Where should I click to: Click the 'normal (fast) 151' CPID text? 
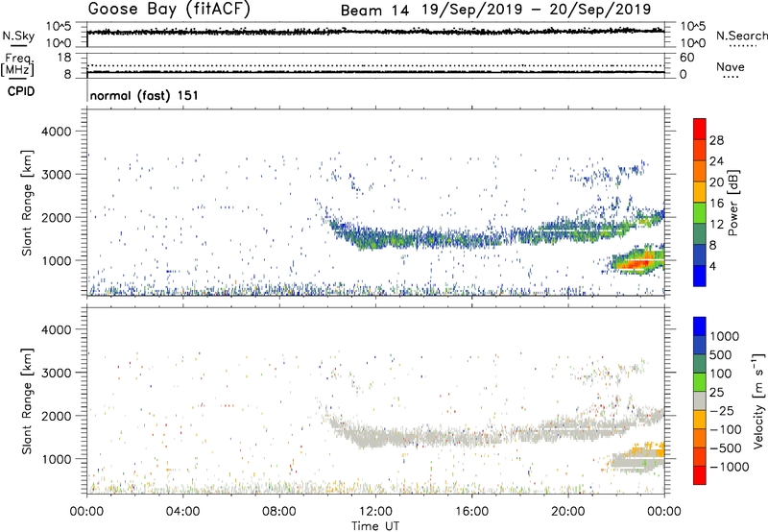tap(144, 95)
